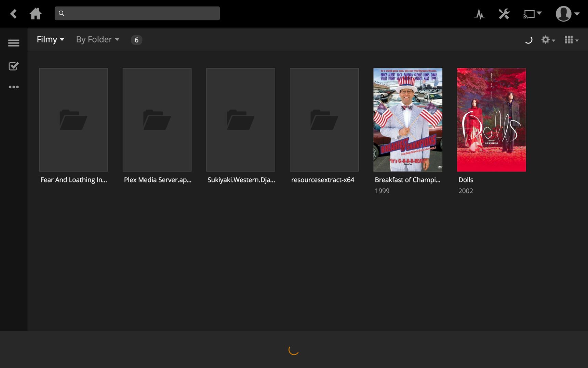Click the Plex Media Server.ap... title
588x368 pixels.
[158, 180]
